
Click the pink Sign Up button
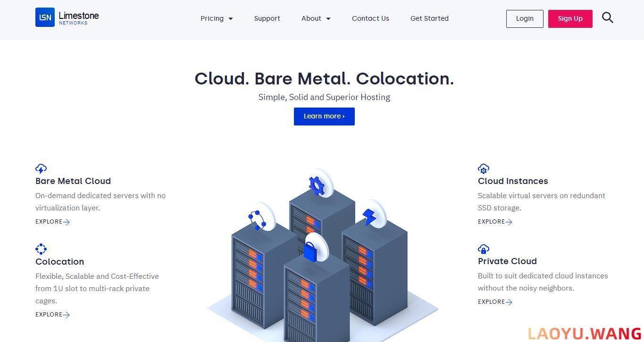tap(570, 19)
